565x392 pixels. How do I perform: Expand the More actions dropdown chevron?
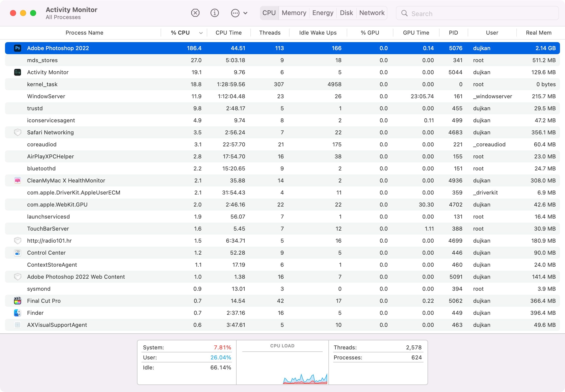(x=245, y=13)
